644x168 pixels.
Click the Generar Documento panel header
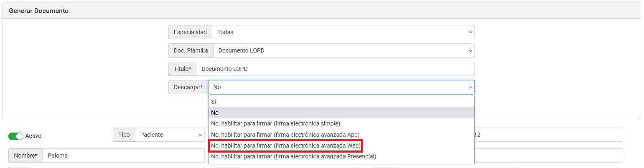pyautogui.click(x=321, y=11)
